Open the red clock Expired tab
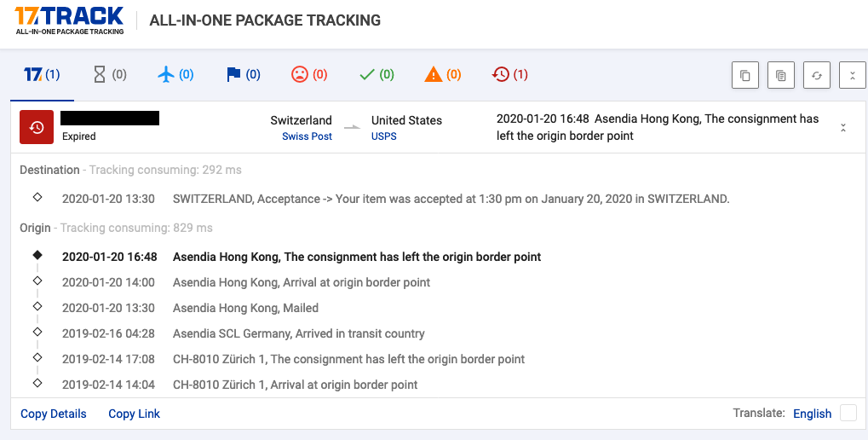The height and width of the screenshot is (440, 868). (x=509, y=75)
